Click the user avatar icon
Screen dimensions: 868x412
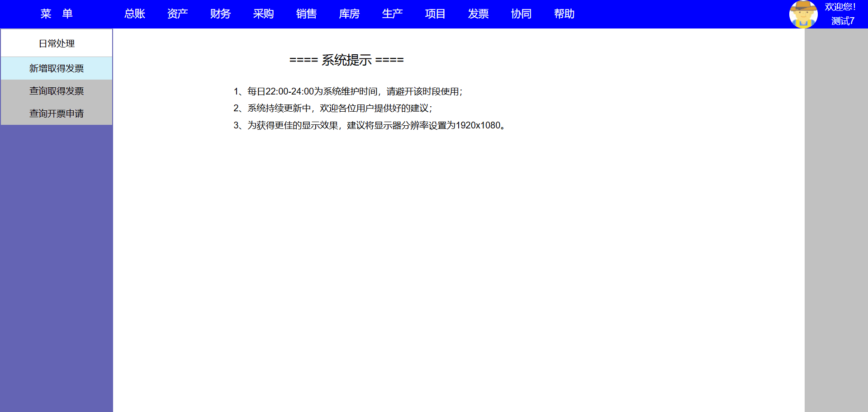click(x=803, y=14)
